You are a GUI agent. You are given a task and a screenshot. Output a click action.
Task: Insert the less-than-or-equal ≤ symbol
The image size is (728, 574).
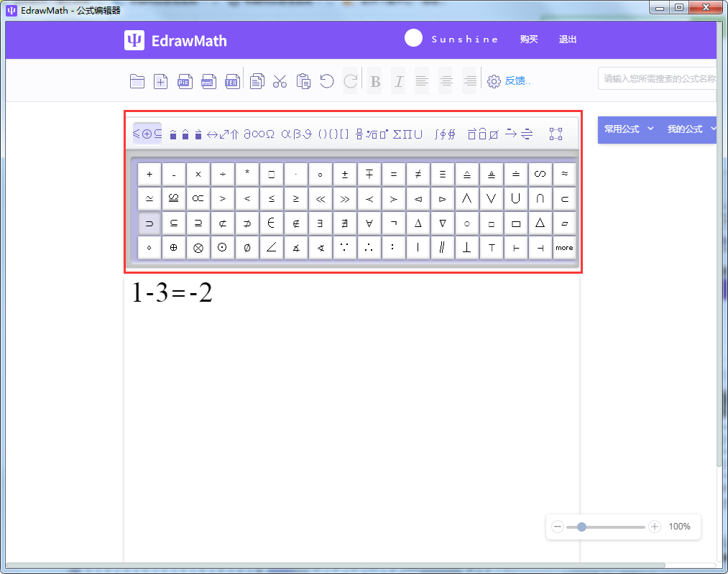272,198
